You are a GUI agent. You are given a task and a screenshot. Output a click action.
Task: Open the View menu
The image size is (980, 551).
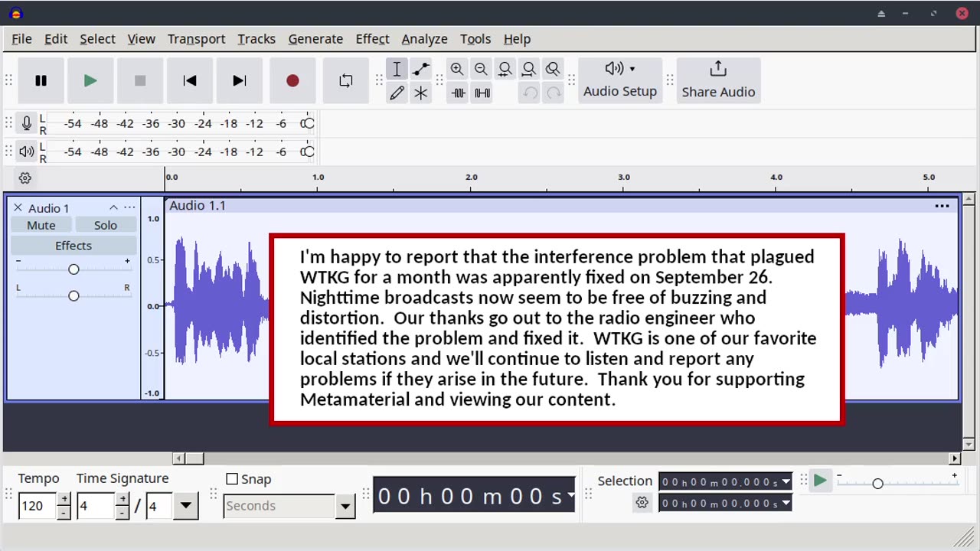(141, 38)
